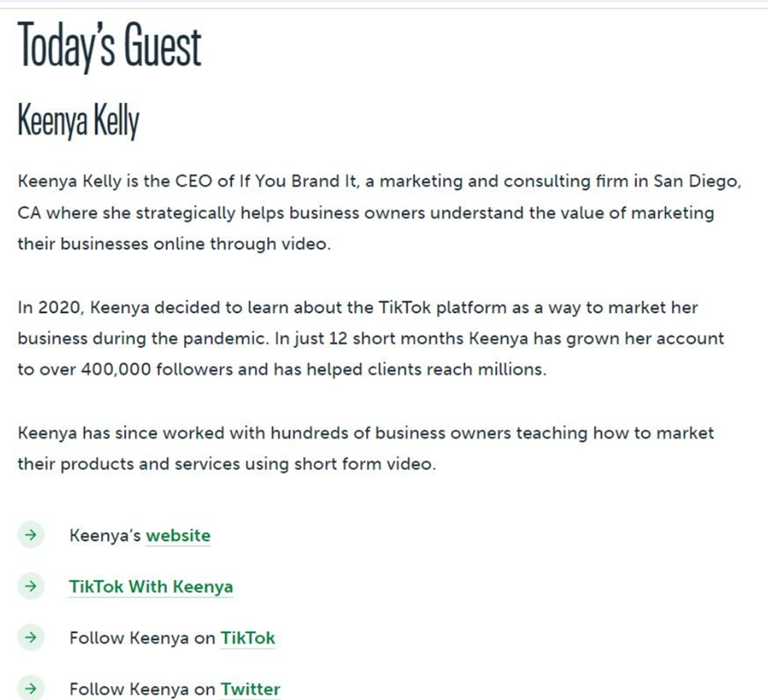This screenshot has height=700, width=768.
Task: Click the arrow icon beside Follow Keenya on Twitter
Action: point(31,689)
